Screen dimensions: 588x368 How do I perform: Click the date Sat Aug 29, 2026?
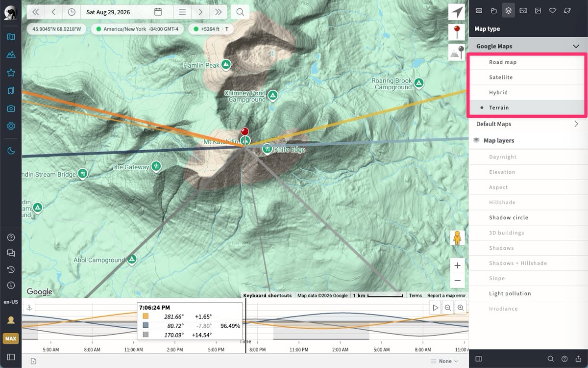[x=108, y=12]
